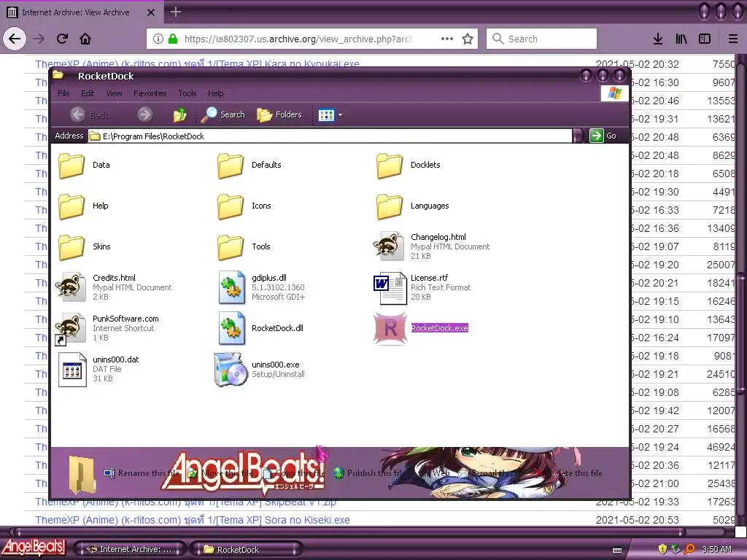Image resolution: width=747 pixels, height=560 pixels.
Task: Toggle the Folders pane
Action: (x=279, y=114)
